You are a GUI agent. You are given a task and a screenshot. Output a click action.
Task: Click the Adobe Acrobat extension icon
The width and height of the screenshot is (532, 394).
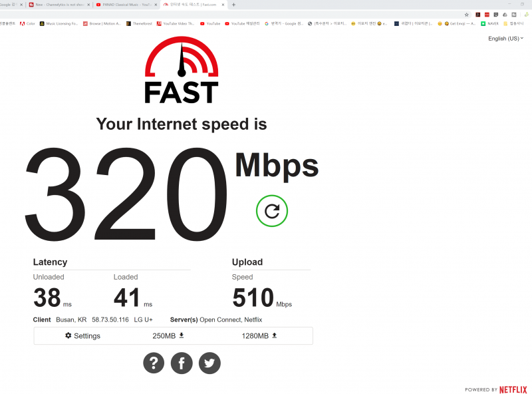click(x=477, y=15)
